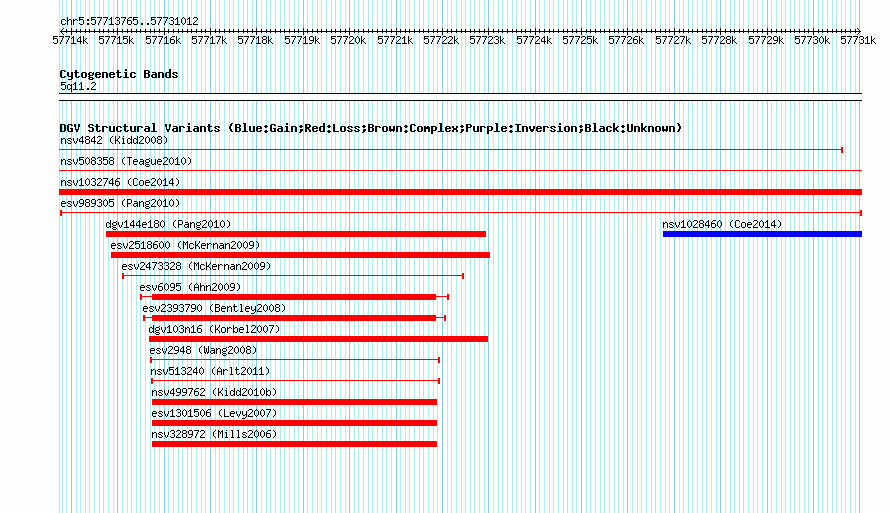Select esv2393790 (Bentley2008) label
Viewport: 890px width, 513px height.
coord(214,308)
